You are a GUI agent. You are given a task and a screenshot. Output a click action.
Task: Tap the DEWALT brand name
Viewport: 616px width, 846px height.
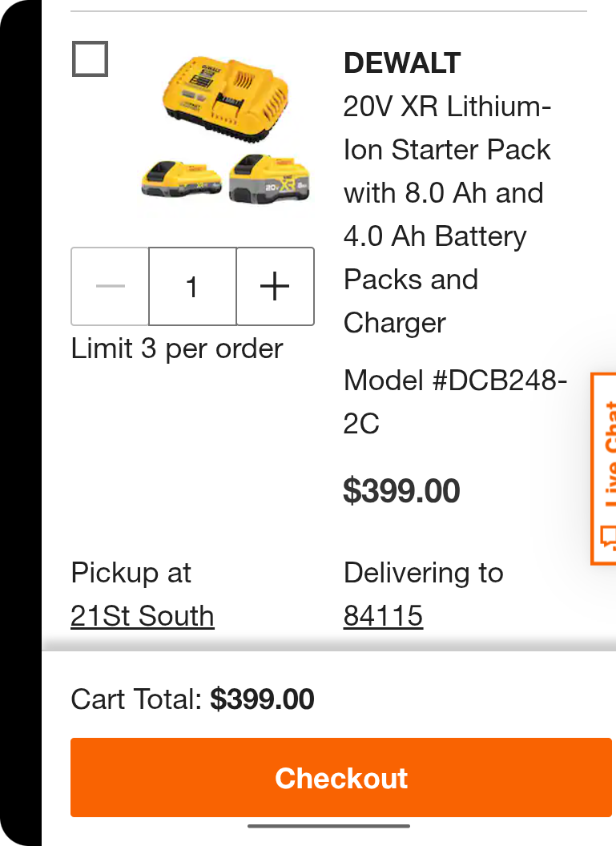402,63
